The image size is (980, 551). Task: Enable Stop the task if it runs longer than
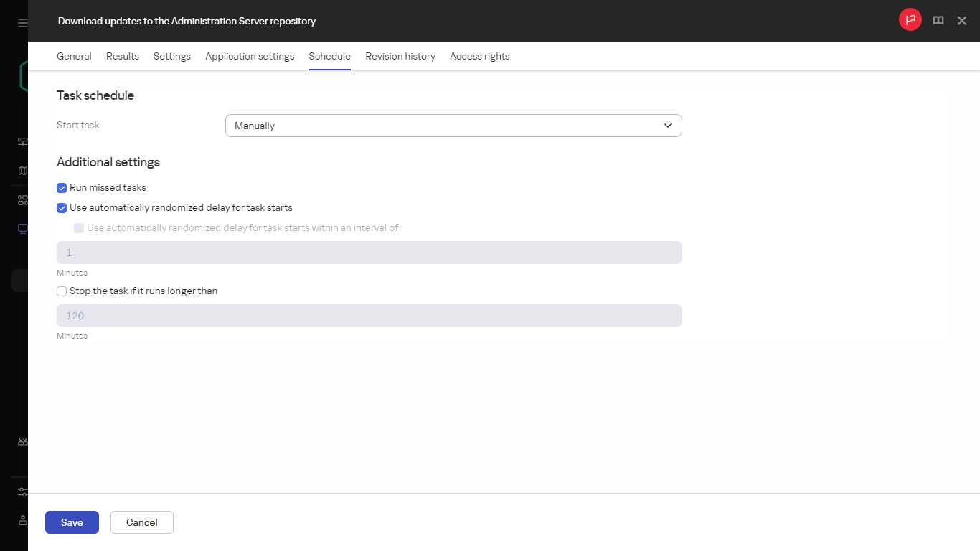[62, 291]
